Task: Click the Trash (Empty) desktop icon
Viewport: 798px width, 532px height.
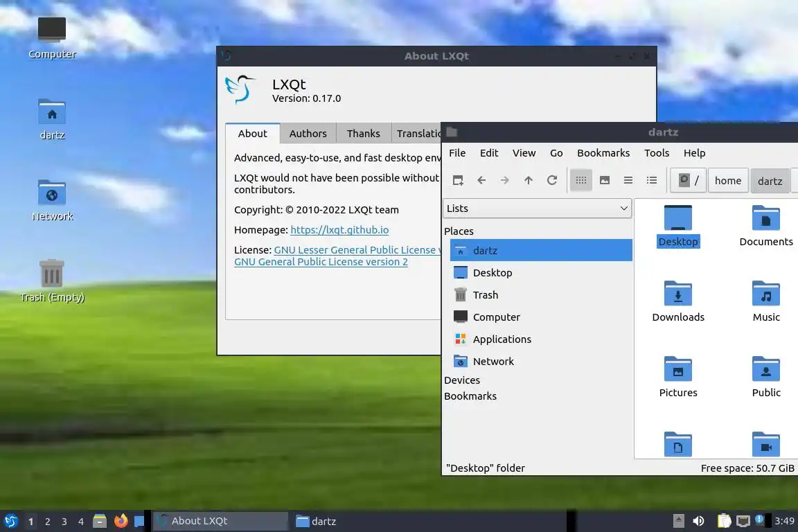Action: [x=52, y=281]
